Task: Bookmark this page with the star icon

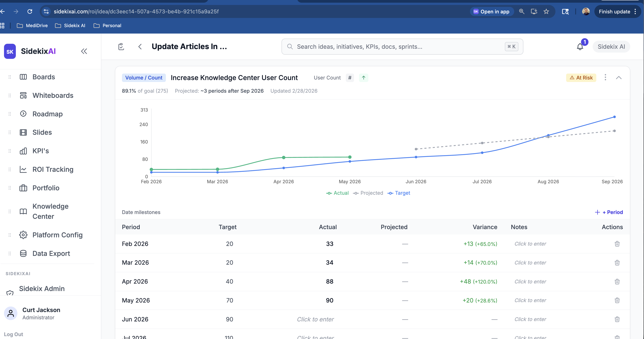Action: 546,11
